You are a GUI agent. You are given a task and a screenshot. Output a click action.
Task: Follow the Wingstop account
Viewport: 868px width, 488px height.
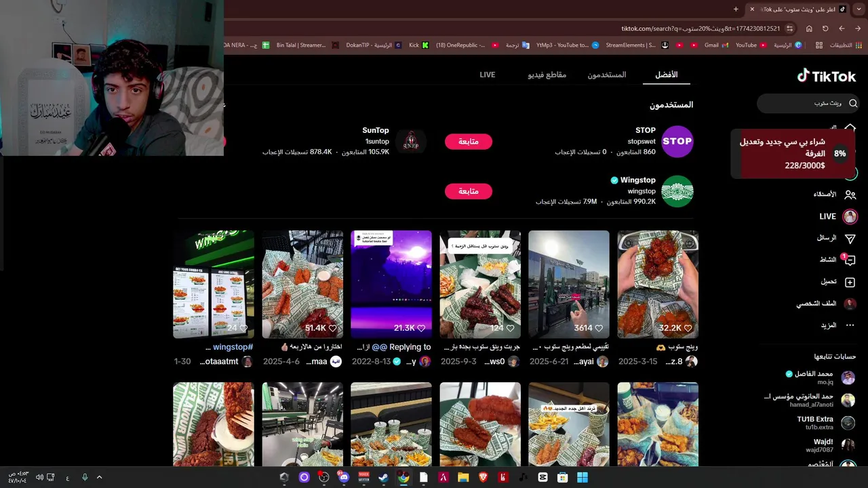pos(469,191)
